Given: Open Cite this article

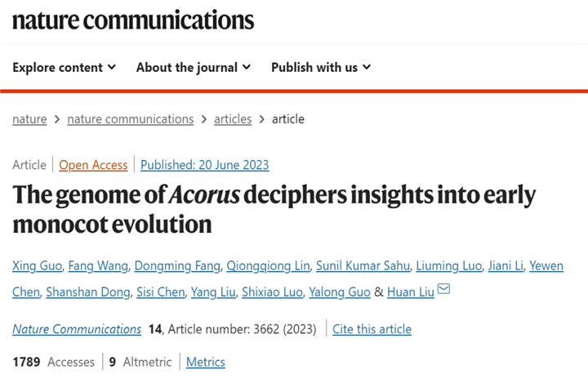Looking at the screenshot, I should point(372,329).
